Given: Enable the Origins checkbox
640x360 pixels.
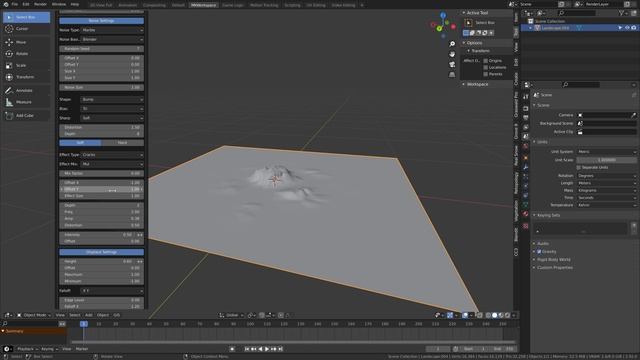Looking at the screenshot, I should click(486, 60).
